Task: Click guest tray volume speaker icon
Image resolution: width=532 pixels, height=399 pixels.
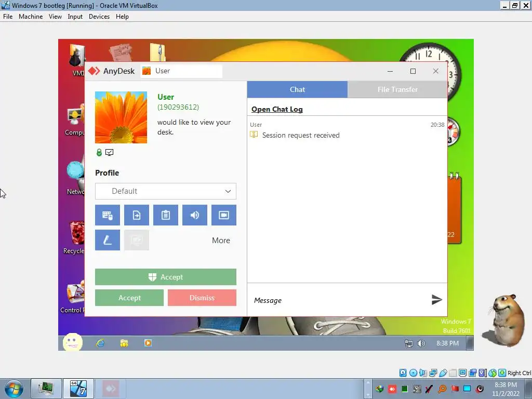Action: 421,344
